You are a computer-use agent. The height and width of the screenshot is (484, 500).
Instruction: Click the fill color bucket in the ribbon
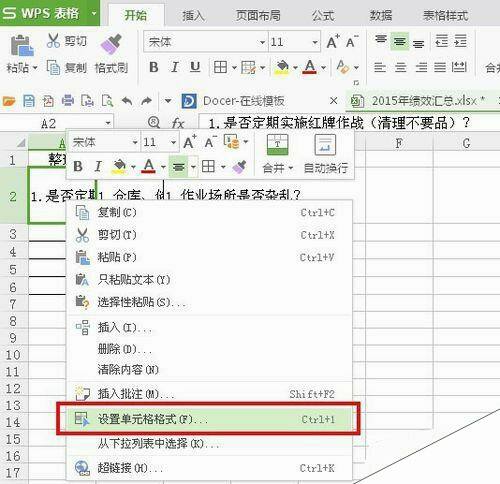[x=282, y=67]
